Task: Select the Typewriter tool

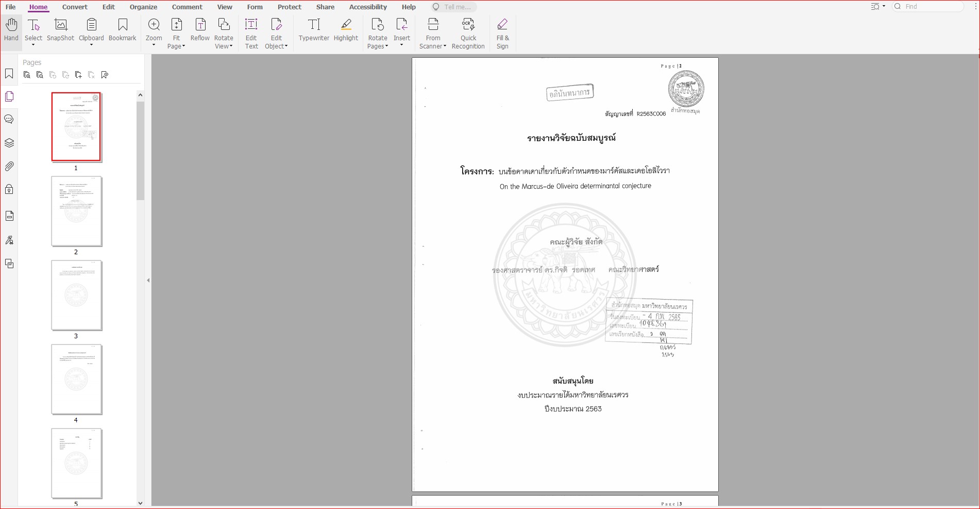Action: [314, 30]
